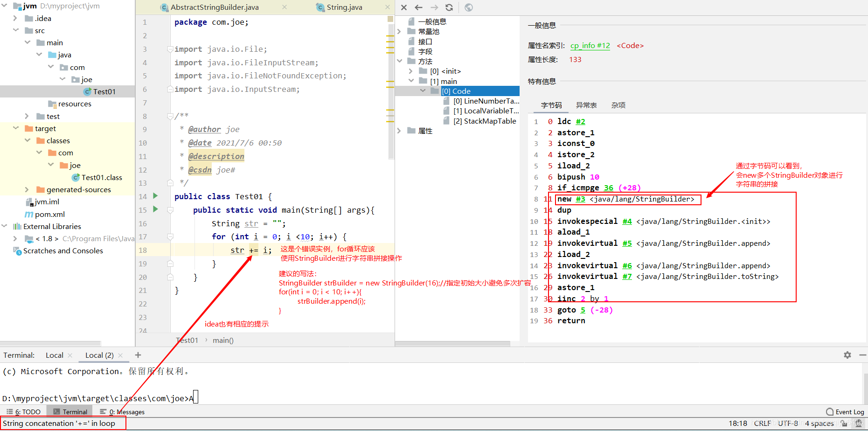The width and height of the screenshot is (868, 431).
Task: Add a new terminal session tab
Action: [x=138, y=355]
